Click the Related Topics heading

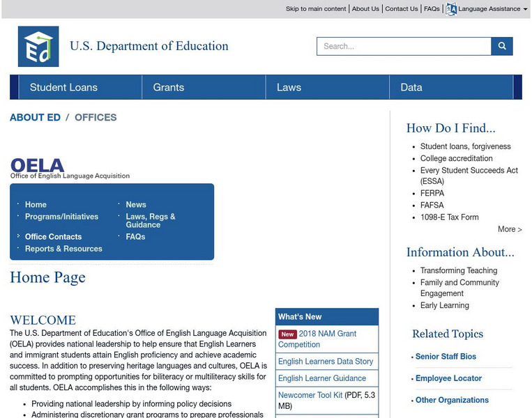click(448, 334)
